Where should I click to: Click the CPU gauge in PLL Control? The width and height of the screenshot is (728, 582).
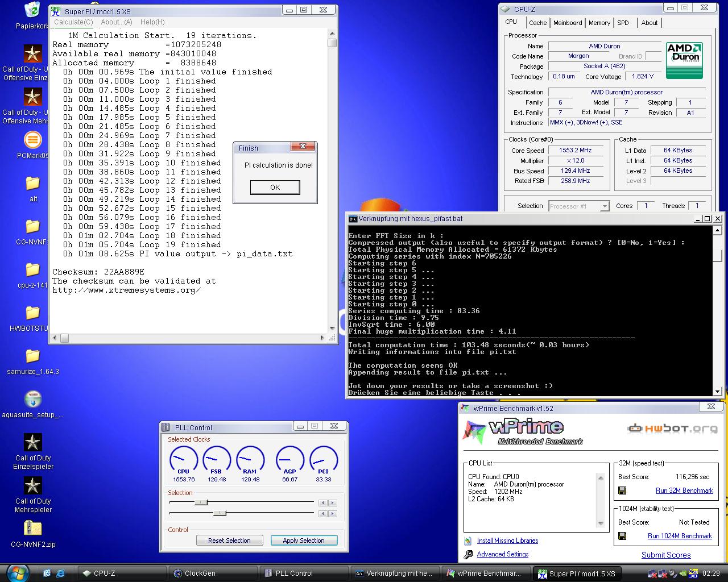pyautogui.click(x=183, y=460)
